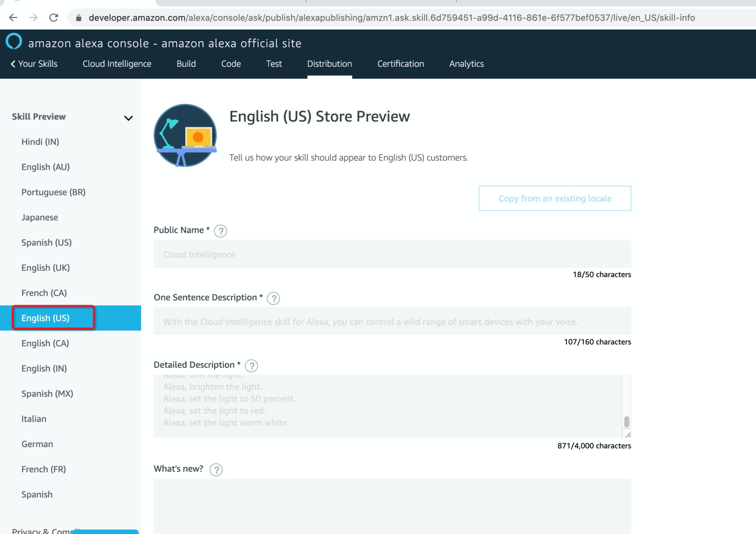The image size is (756, 534).
Task: Switch to the Build tab
Action: click(x=186, y=64)
